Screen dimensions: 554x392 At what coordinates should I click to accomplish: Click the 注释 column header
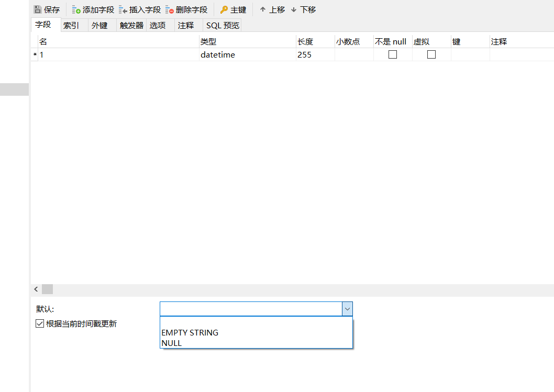click(522, 42)
